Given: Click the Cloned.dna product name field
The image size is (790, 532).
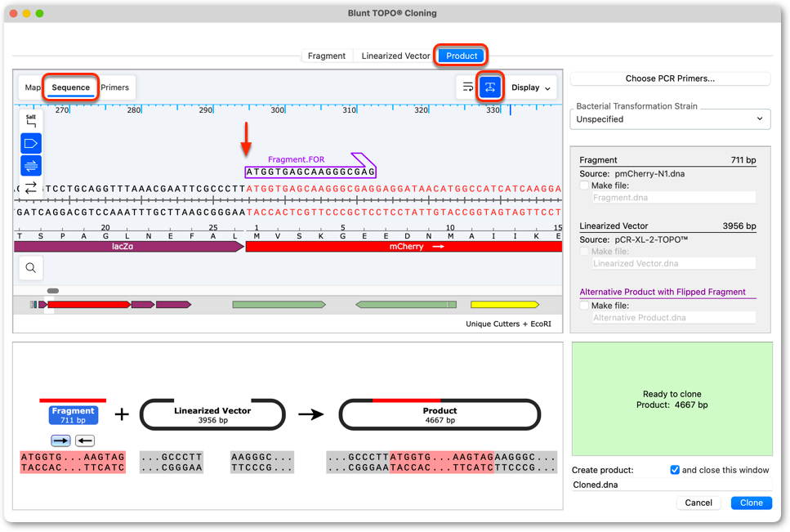Looking at the screenshot, I should pyautogui.click(x=672, y=485).
